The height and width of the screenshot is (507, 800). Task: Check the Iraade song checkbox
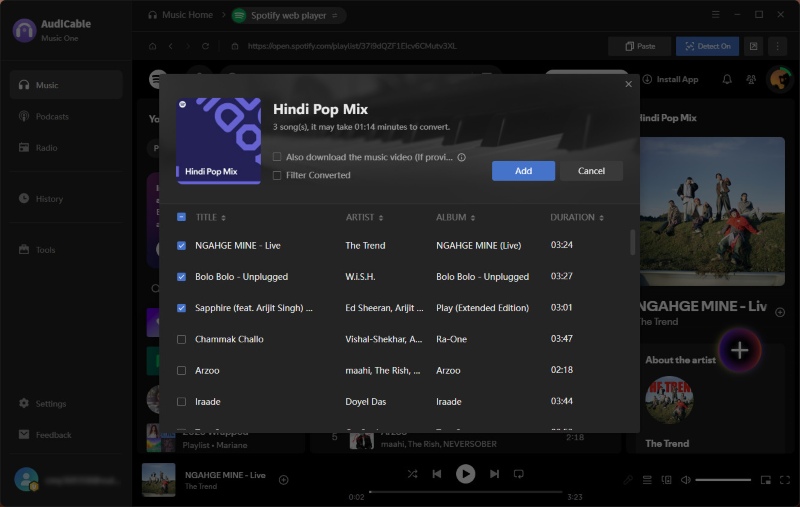[181, 401]
